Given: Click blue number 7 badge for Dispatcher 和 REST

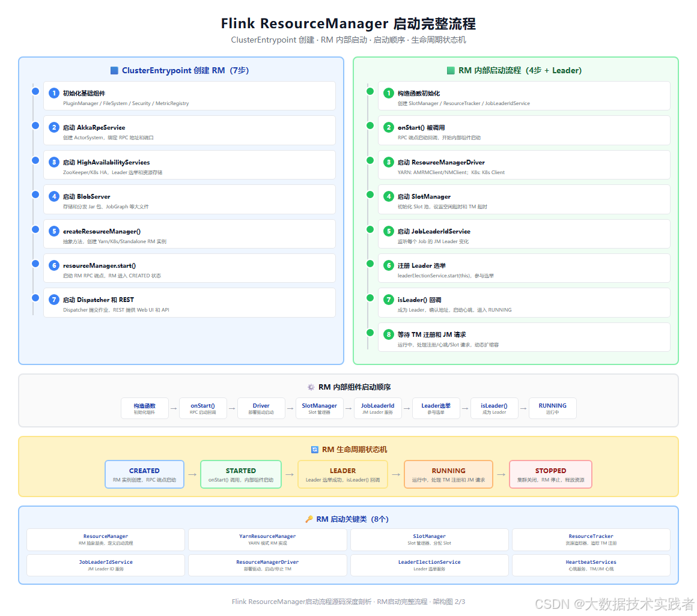Looking at the screenshot, I should 54,300.
